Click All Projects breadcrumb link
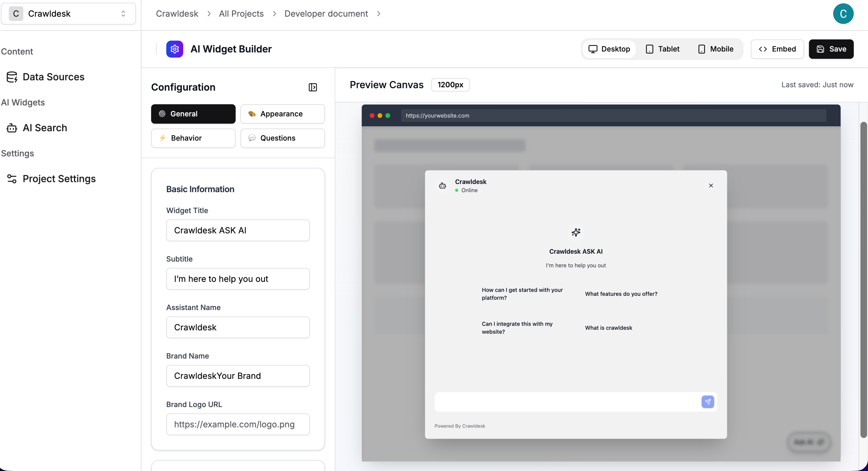The image size is (868, 471). coord(241,14)
